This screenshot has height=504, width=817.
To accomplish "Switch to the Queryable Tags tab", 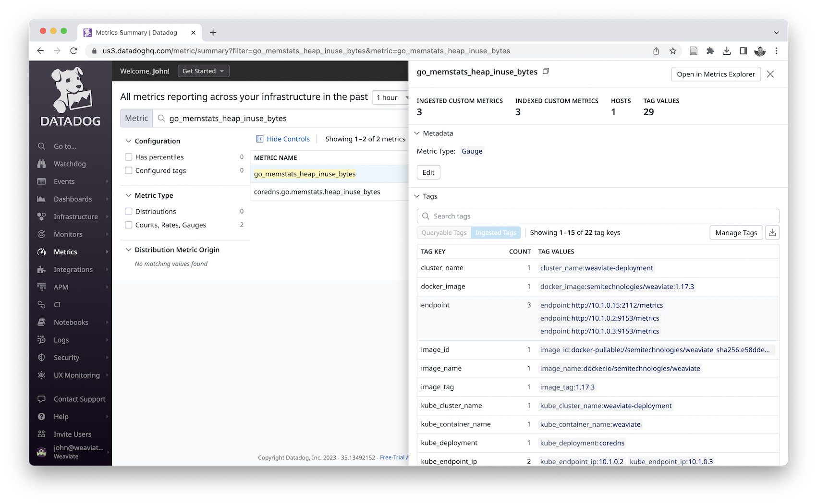I will (x=444, y=233).
